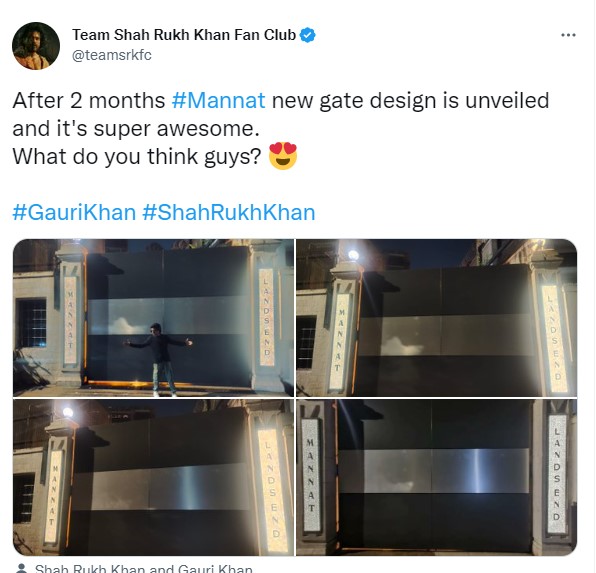The height and width of the screenshot is (573, 596).
Task: Open the #GauriKhan hashtag
Action: (x=74, y=212)
